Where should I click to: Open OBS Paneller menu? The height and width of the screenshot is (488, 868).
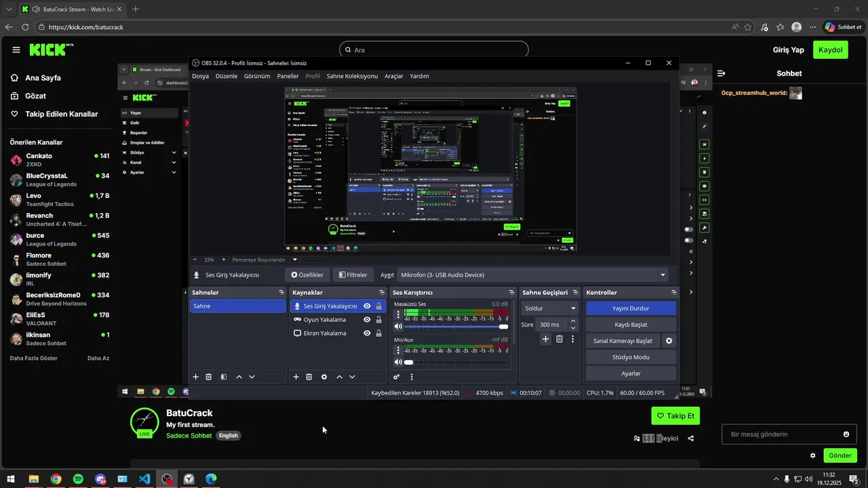click(x=288, y=76)
